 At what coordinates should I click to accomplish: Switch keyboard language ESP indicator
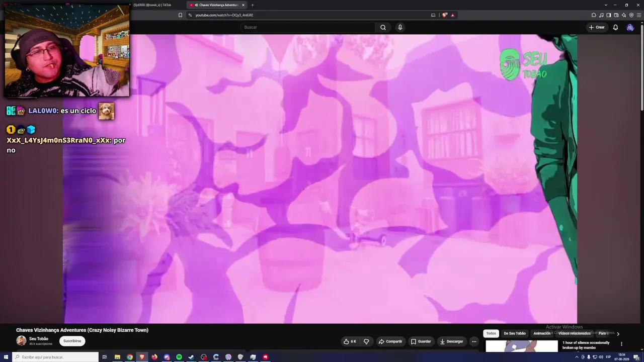[608, 357]
